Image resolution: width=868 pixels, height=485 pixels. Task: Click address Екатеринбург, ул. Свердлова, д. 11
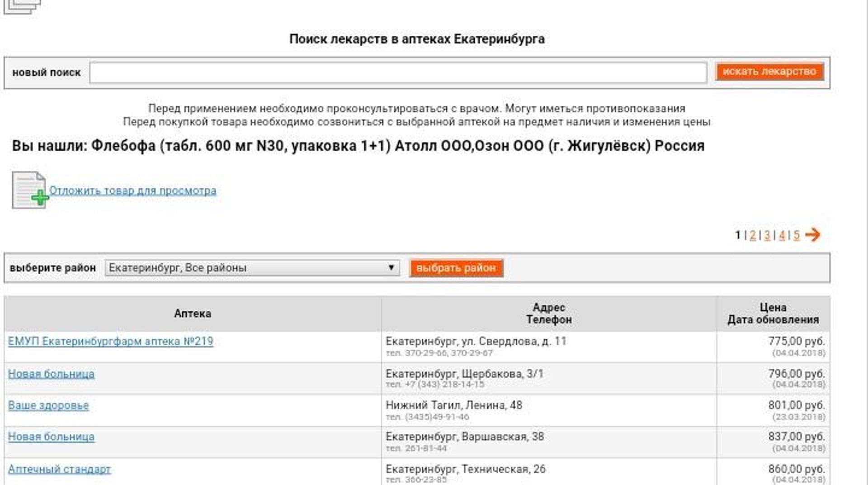[x=476, y=341]
